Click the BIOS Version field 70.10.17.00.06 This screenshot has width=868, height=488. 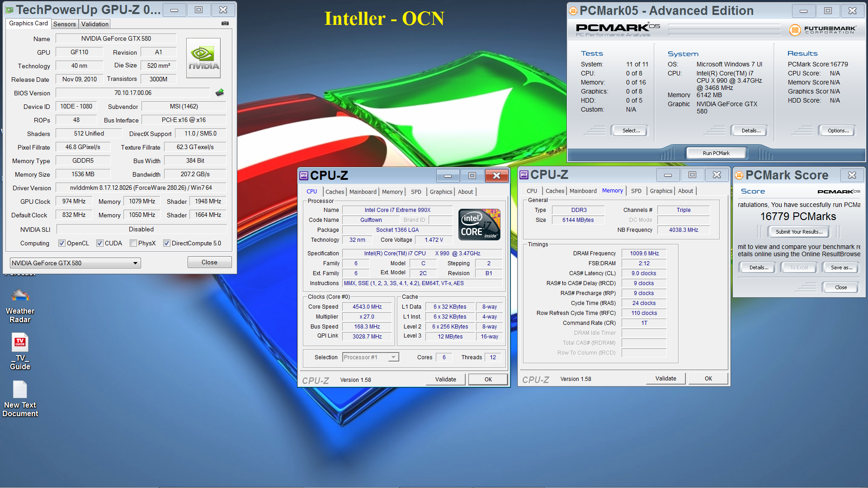pyautogui.click(x=133, y=93)
